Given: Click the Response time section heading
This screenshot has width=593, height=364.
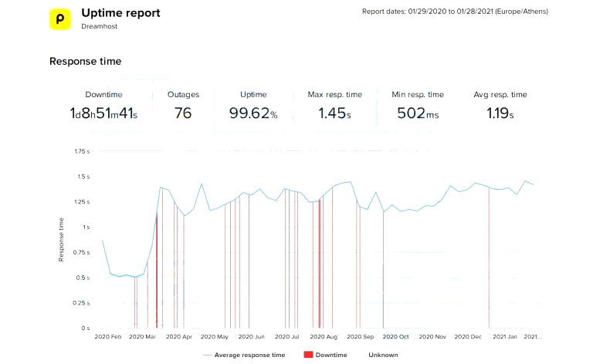Looking at the screenshot, I should (x=85, y=61).
